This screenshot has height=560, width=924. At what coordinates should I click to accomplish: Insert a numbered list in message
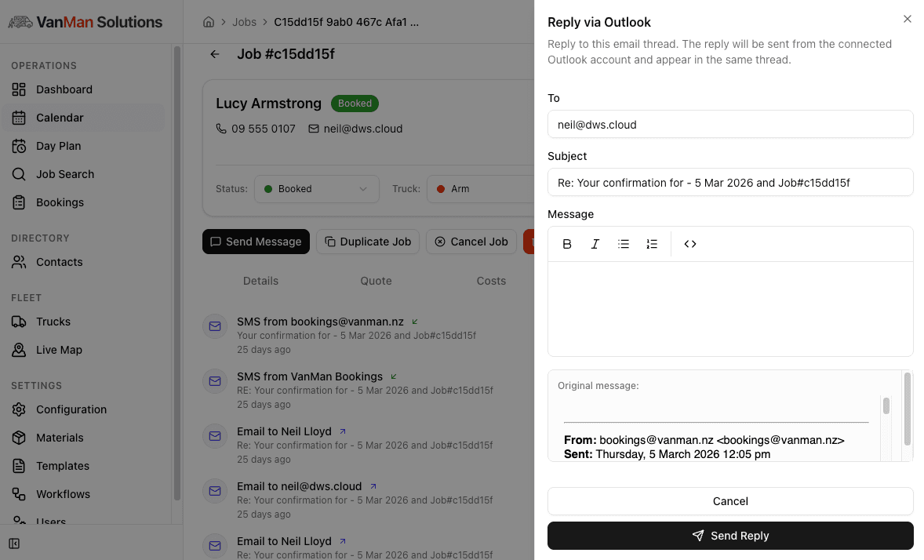pos(652,244)
